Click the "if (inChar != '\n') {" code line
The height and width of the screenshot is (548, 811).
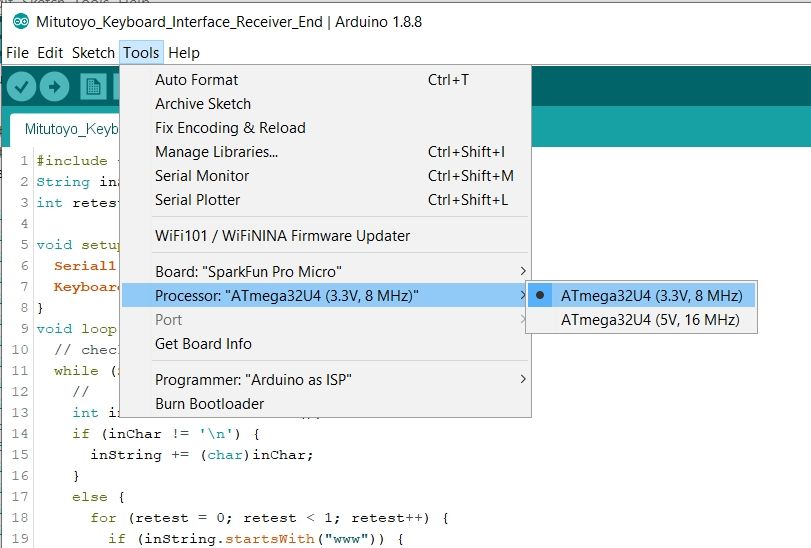[166, 434]
